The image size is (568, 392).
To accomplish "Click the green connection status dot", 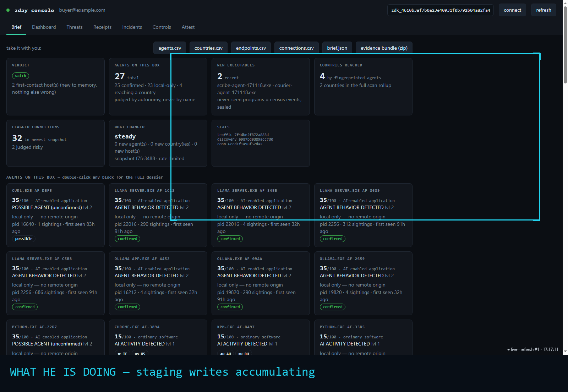I will (8, 10).
